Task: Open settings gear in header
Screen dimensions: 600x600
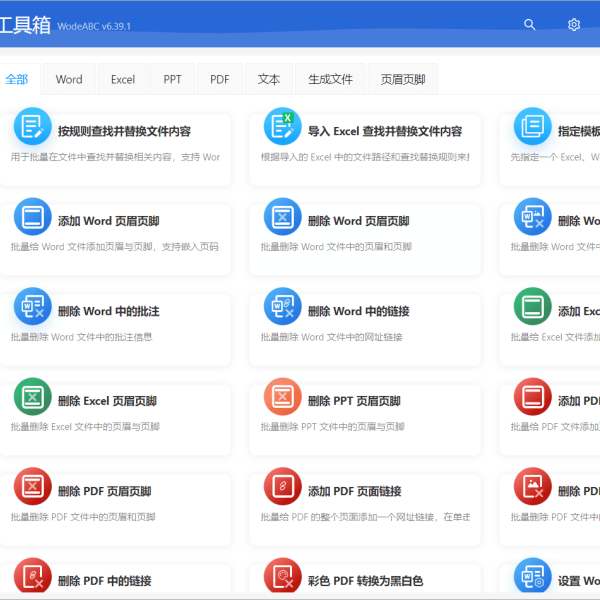Action: 574,24
